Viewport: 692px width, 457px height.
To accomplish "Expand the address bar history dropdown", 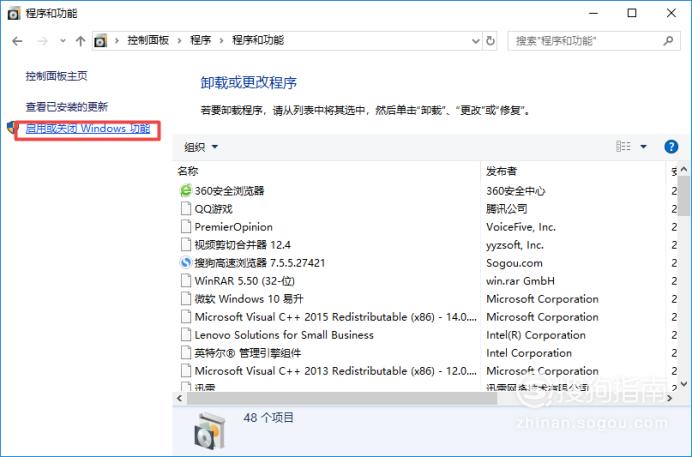I will (476, 41).
